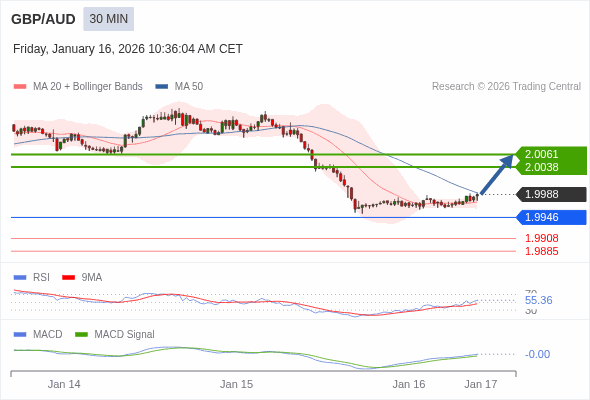Select the GBP/AUD pair title

(x=43, y=19)
